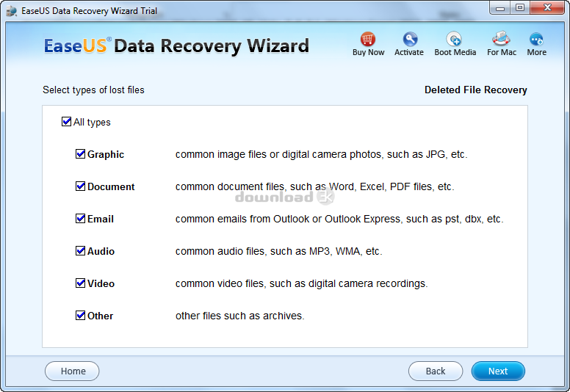Click the 'Document' label text

111,186
